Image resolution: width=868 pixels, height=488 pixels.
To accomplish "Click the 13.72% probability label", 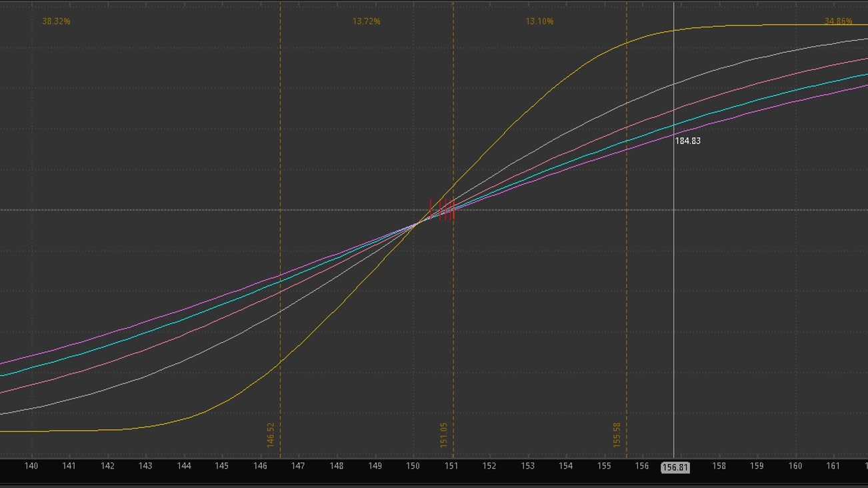I will (x=367, y=21).
